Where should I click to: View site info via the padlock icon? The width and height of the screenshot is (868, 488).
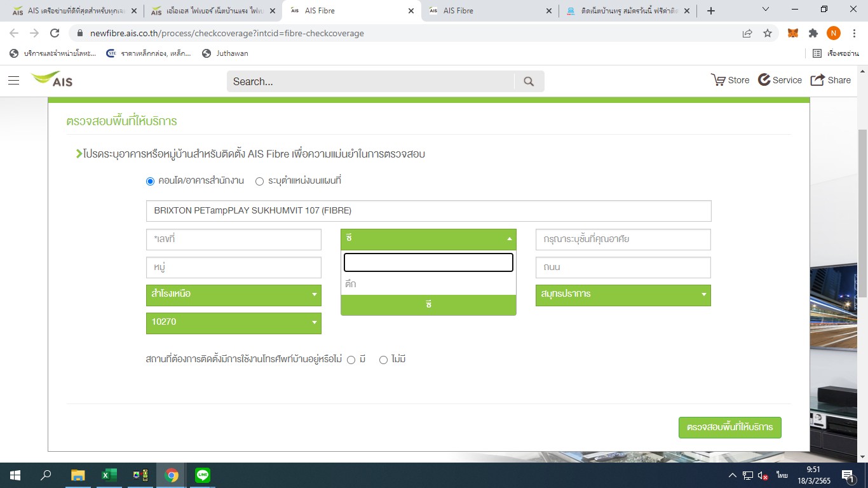(81, 33)
